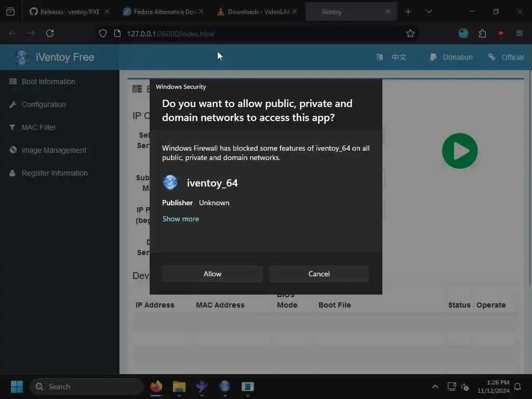
Task: Click the Configuration wrench icon
Action: [x=13, y=104]
